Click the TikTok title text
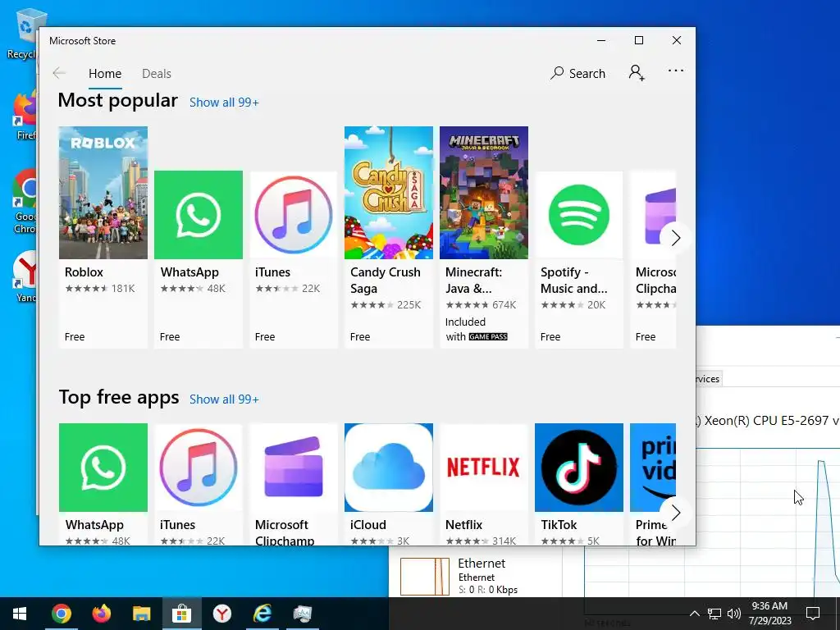 (559, 525)
